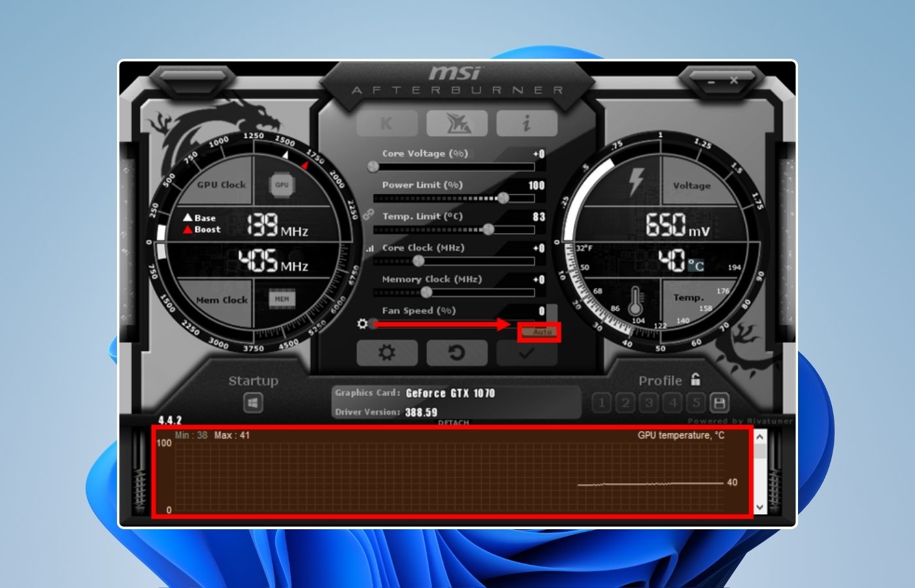The height and width of the screenshot is (588, 915).
Task: Click the 405 MHz memory clock readout
Action: click(273, 261)
